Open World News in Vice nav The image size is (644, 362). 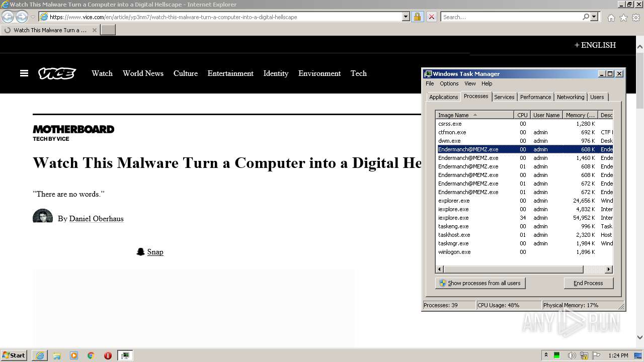[143, 73]
